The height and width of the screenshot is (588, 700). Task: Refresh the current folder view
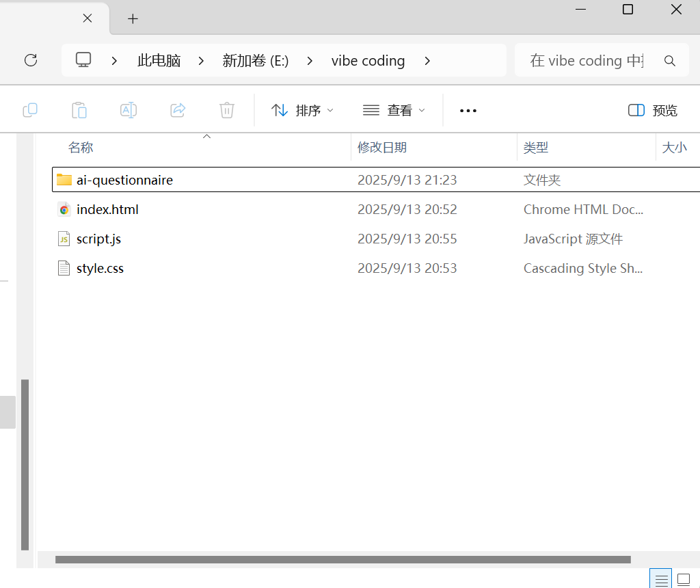pos(31,60)
